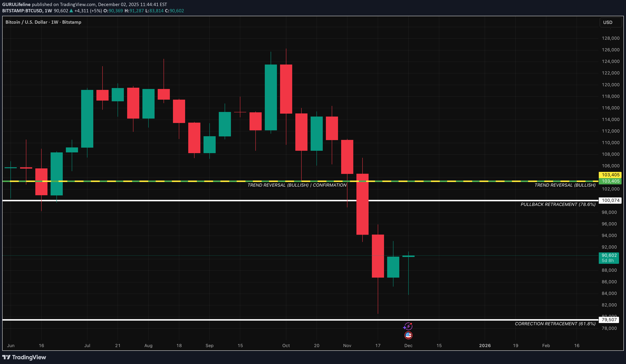
Task: Click the TradingView logo at bottom left
Action: click(24, 357)
